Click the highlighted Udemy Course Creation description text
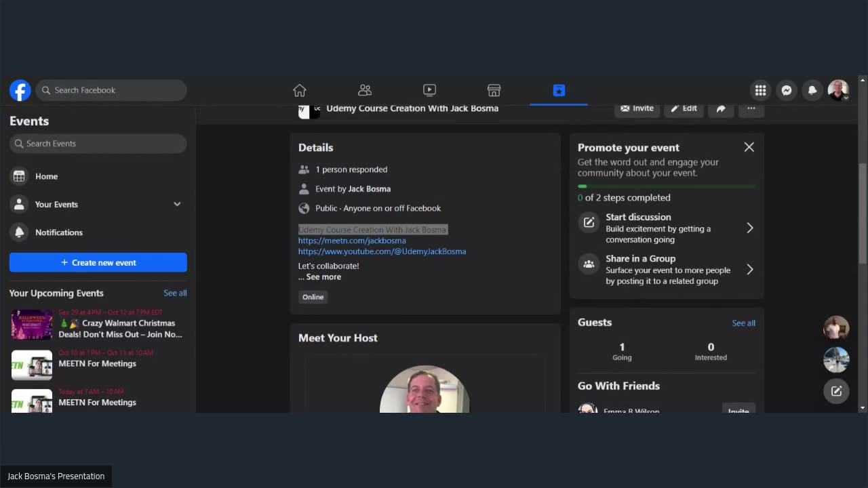The width and height of the screenshot is (868, 488). pyautogui.click(x=372, y=230)
